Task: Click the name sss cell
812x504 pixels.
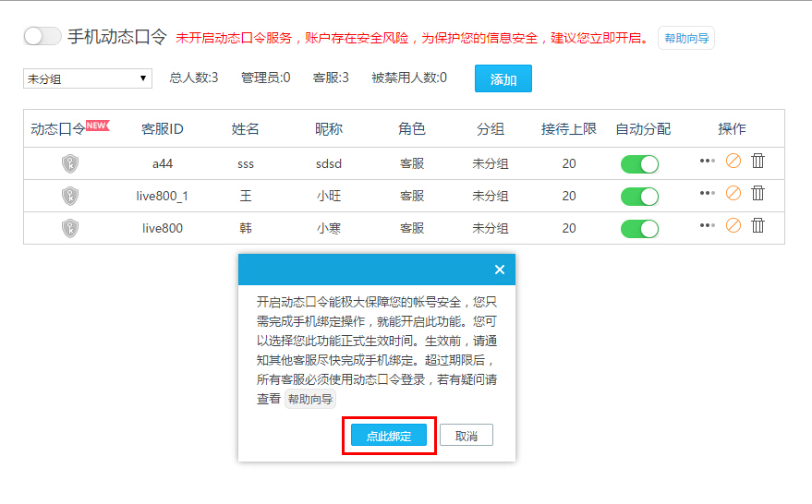Action: coord(246,164)
